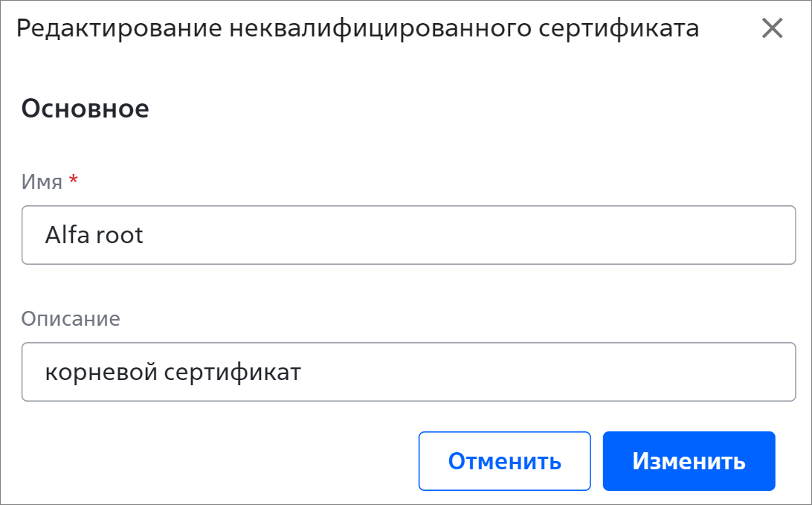Click the word 'root' in the Имя field
Viewport: 812px width, 505px height.
[119, 236]
